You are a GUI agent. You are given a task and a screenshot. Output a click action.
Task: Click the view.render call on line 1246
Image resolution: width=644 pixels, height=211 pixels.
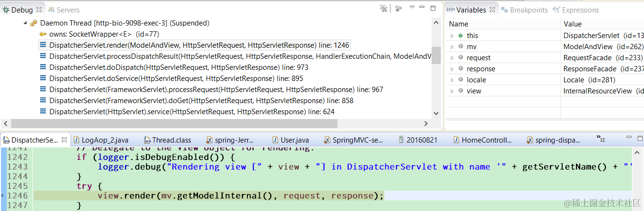pos(240,196)
